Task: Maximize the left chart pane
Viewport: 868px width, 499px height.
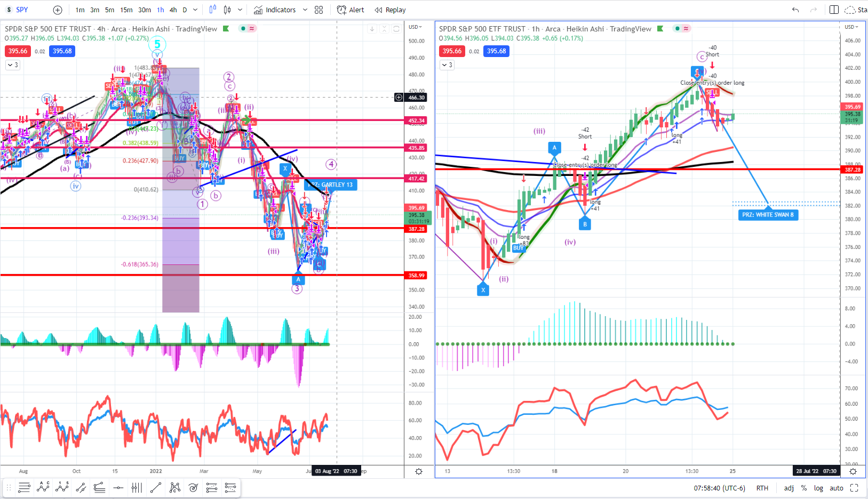Action: tap(396, 29)
